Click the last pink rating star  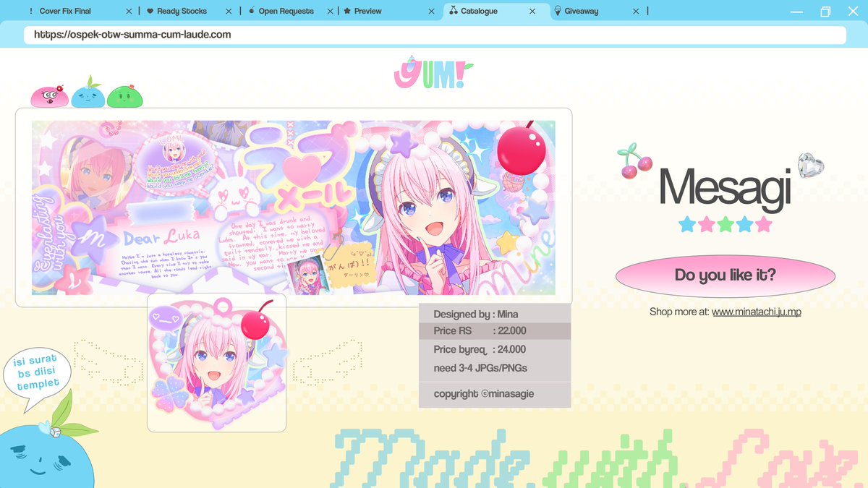pos(763,224)
